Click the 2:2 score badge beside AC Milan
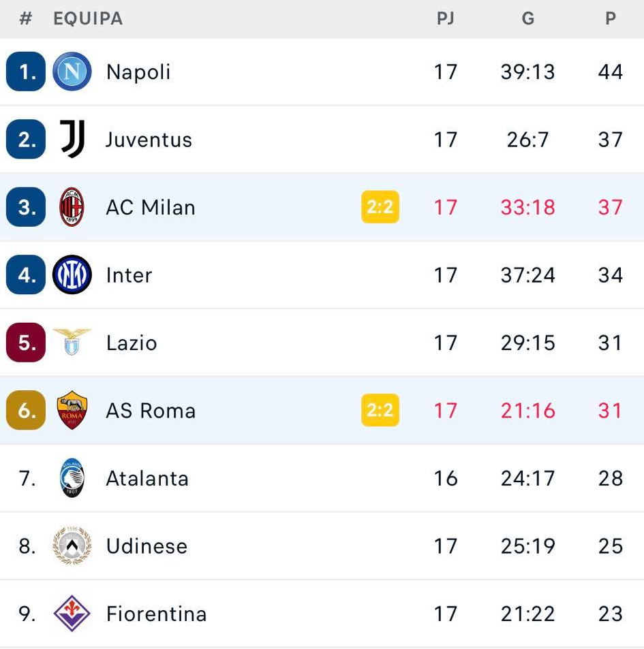This screenshot has height=649, width=644. point(380,207)
